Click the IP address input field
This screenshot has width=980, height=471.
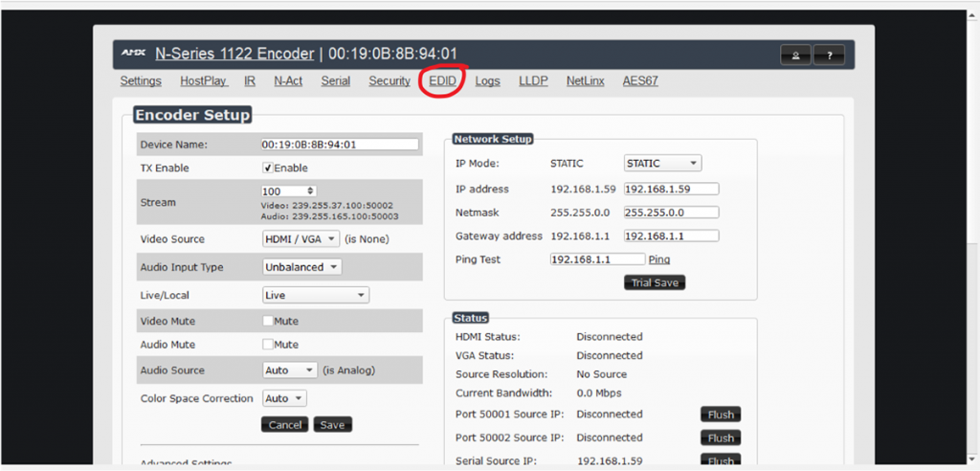pyautogui.click(x=671, y=189)
